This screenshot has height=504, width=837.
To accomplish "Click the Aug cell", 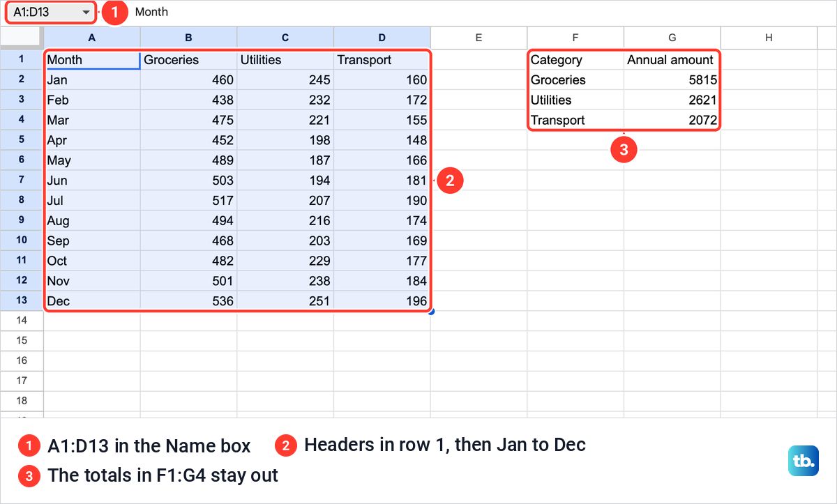I will coord(92,221).
